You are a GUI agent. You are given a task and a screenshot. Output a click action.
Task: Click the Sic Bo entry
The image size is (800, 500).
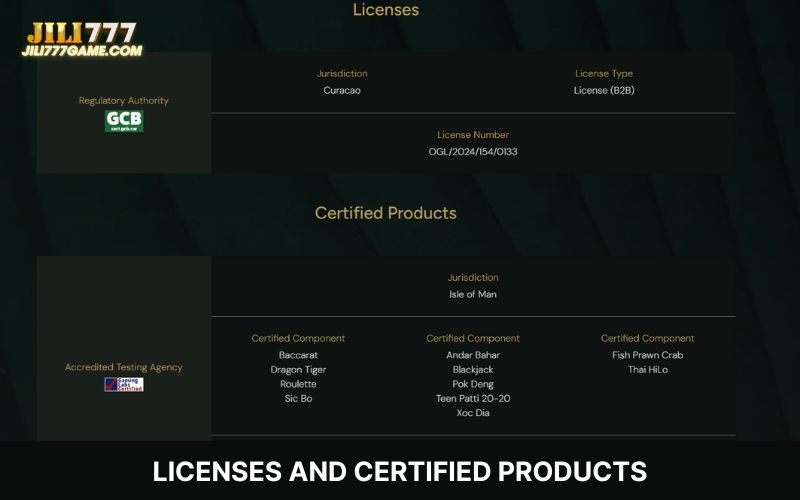coord(298,399)
